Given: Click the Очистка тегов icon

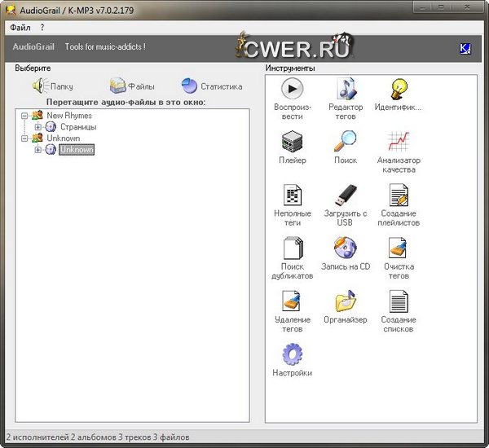Looking at the screenshot, I should pyautogui.click(x=399, y=248).
